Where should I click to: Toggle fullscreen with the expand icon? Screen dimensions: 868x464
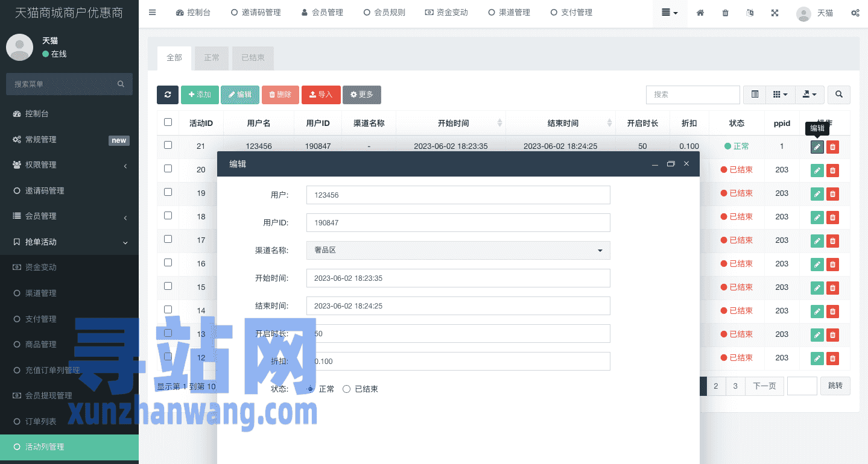(775, 13)
